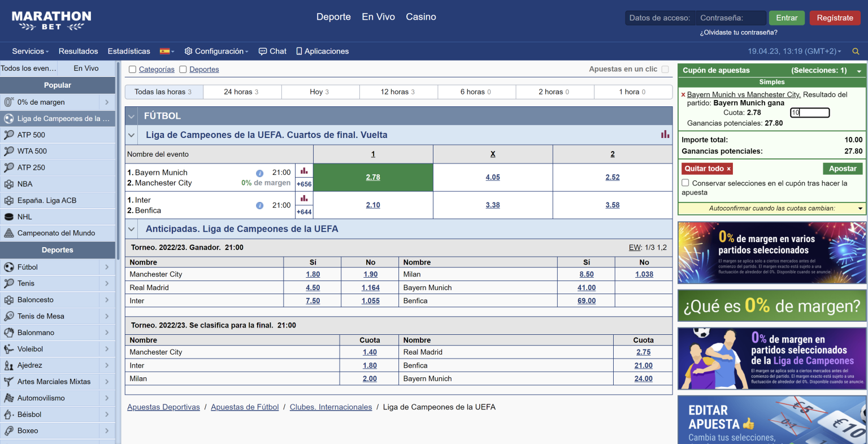868x444 pixels.
Task: Click the NHL puck icon
Action: point(8,217)
